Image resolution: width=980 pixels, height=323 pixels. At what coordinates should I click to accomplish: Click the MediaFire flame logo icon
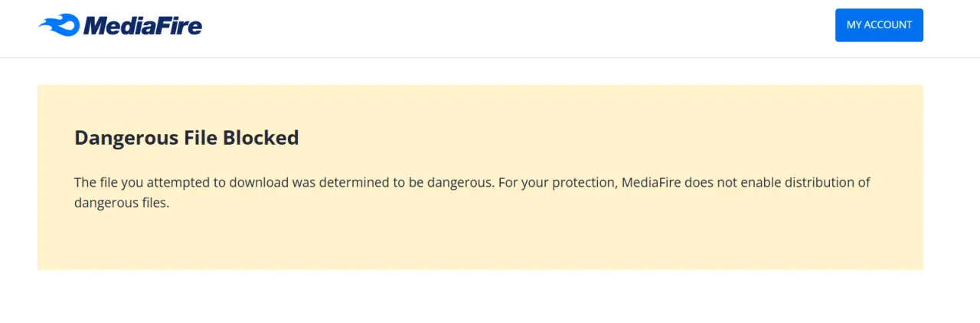(59, 25)
